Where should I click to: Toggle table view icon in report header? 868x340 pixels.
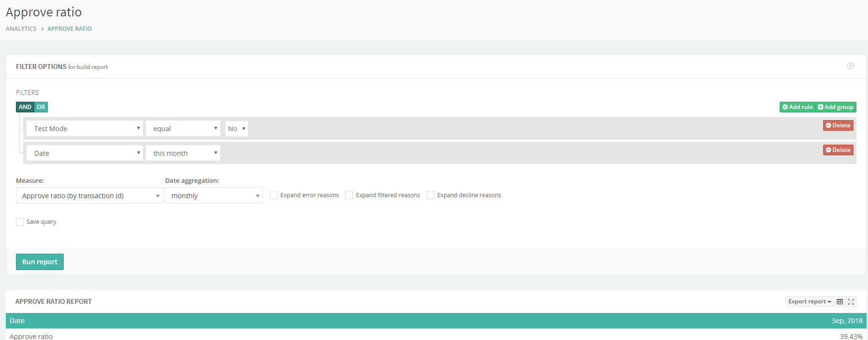840,301
